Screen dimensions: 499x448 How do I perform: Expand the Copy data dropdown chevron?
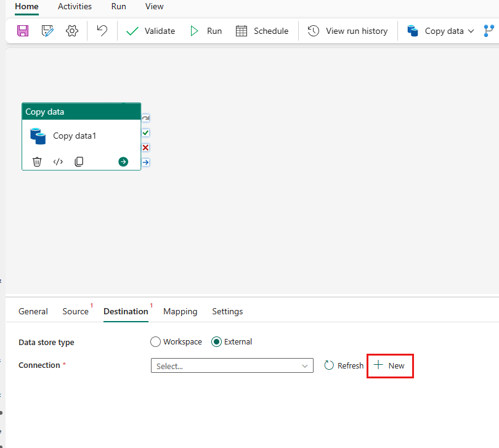[471, 31]
